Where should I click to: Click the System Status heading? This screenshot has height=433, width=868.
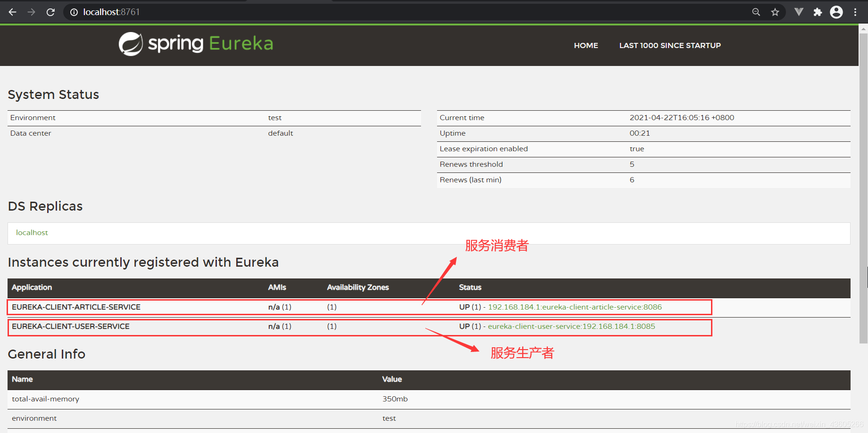point(53,95)
